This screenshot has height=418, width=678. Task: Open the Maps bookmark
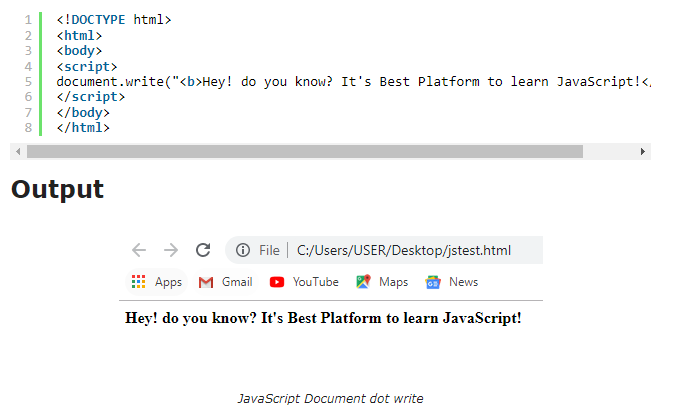[x=382, y=282]
